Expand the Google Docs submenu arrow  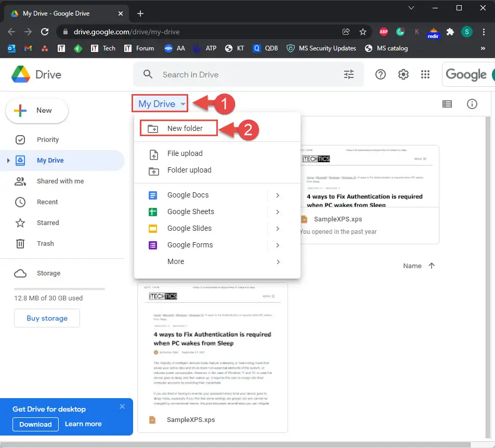(278, 195)
